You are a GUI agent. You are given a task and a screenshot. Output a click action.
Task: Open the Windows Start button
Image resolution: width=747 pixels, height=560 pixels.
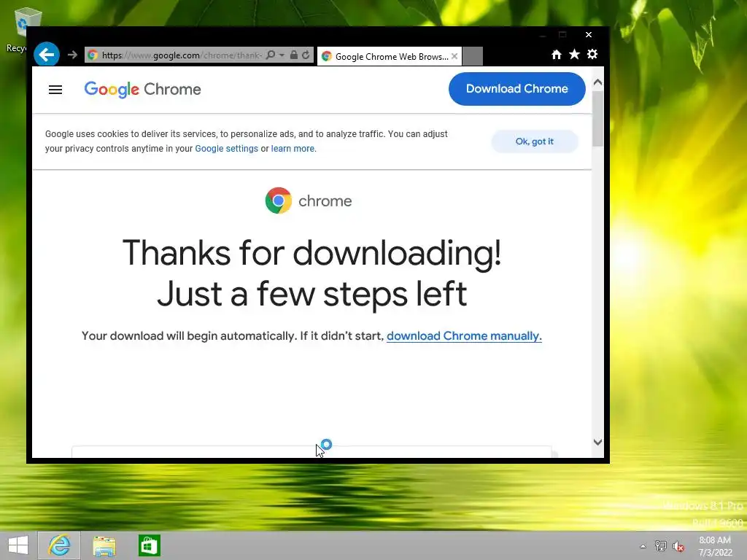coord(18,545)
